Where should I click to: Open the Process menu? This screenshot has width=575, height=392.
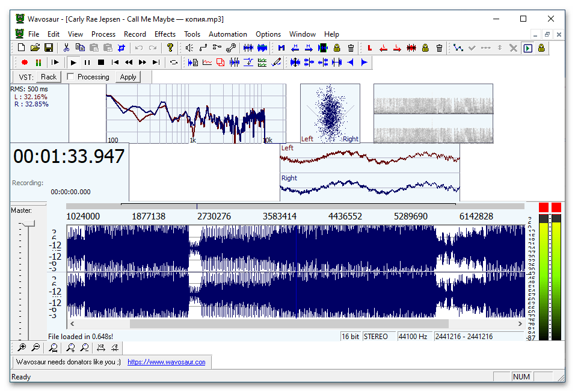103,34
